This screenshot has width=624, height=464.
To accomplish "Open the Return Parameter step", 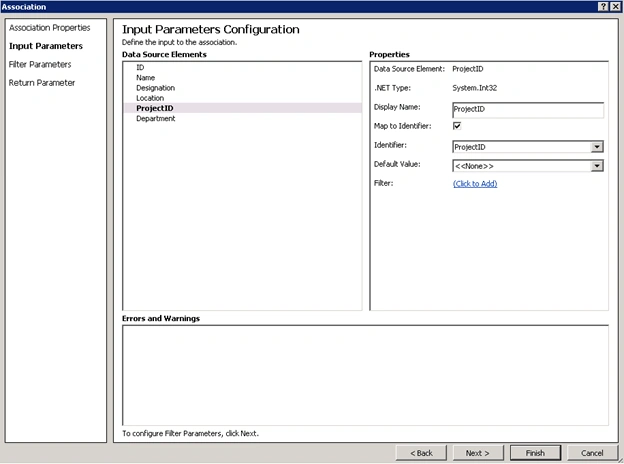I will pyautogui.click(x=42, y=83).
